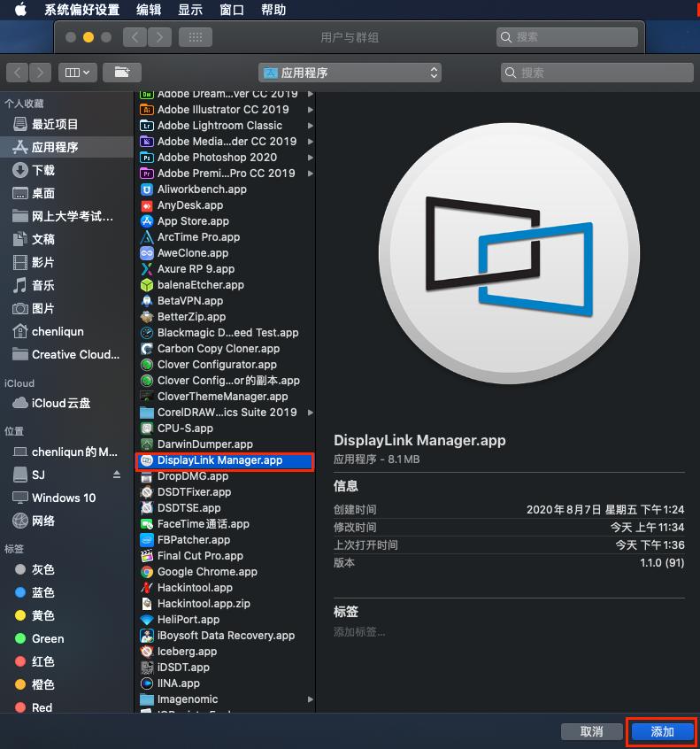Screen dimensions: 700x749
Task: Select the 红色 tag
Action: pyautogui.click(x=67, y=661)
